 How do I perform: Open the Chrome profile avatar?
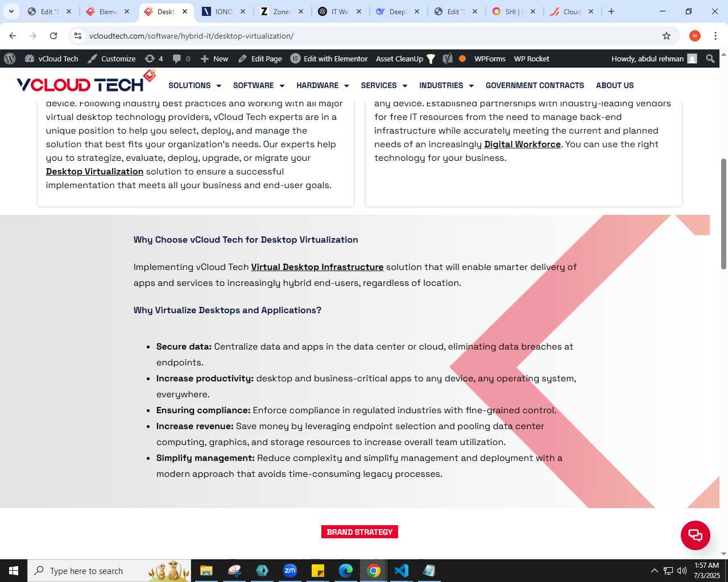pyautogui.click(x=695, y=36)
